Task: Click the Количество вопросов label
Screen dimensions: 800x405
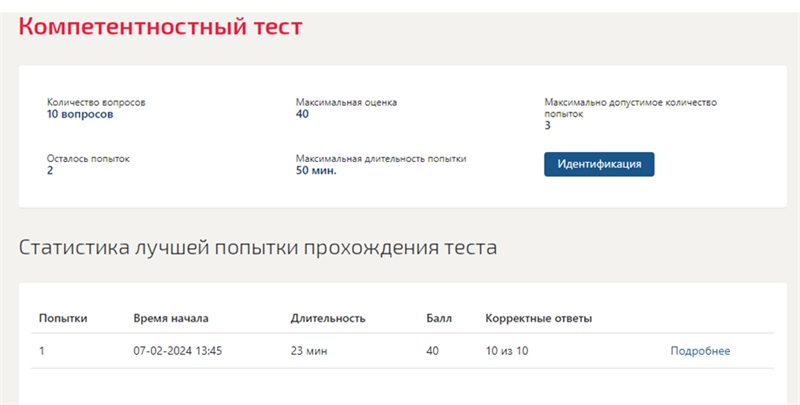Action: click(96, 102)
